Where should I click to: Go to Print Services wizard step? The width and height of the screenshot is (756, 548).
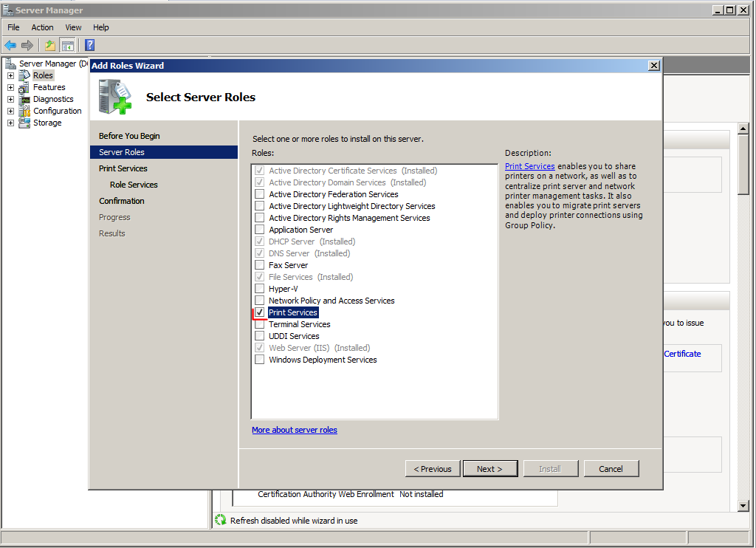point(123,168)
